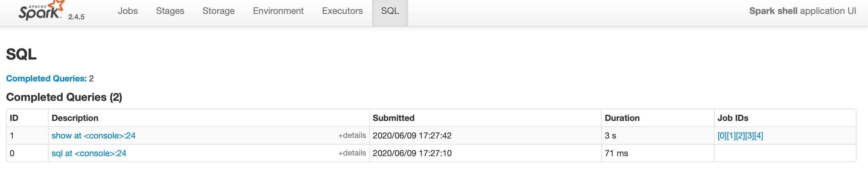Open query description 'sql at <console>:24'

89,153
